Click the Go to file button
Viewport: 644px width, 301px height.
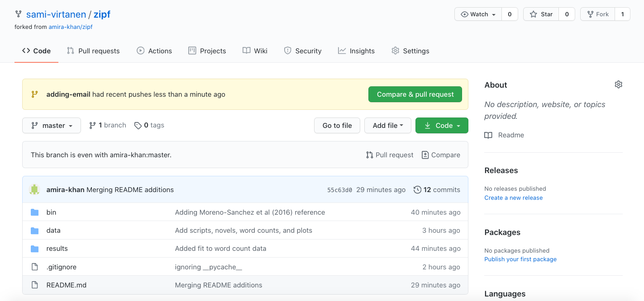click(337, 126)
